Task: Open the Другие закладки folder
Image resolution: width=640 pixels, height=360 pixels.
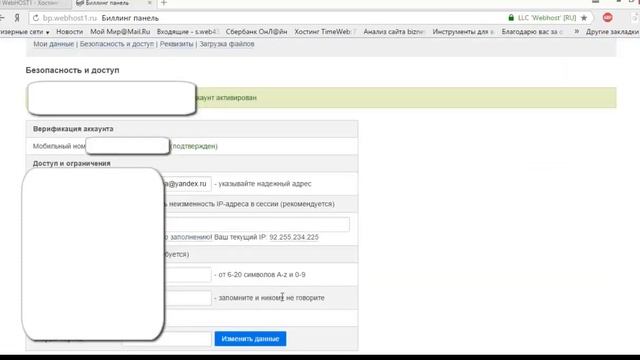Action: click(612, 31)
